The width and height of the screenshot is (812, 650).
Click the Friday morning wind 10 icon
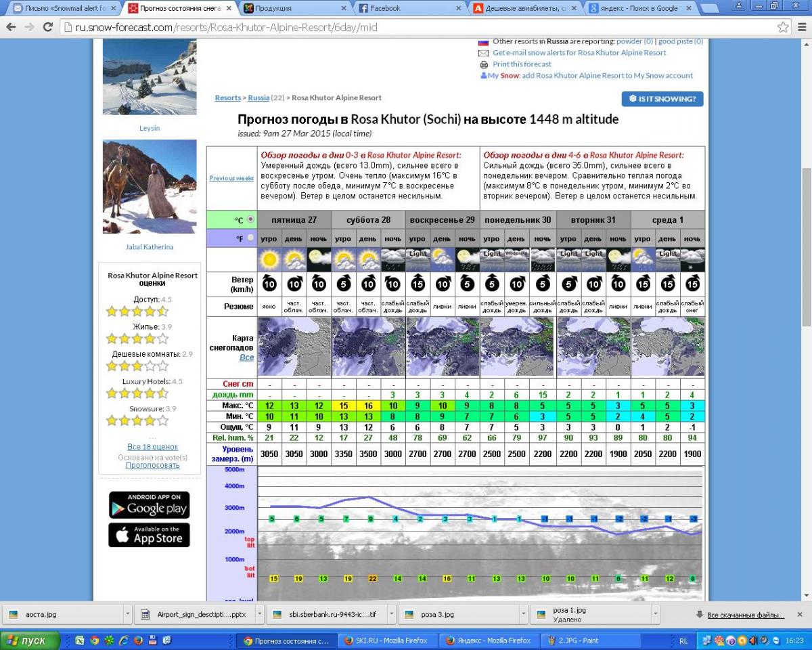(x=270, y=284)
